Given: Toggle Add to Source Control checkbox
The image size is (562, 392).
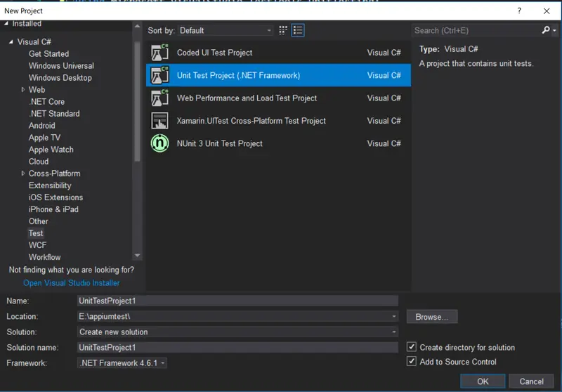Looking at the screenshot, I should [x=412, y=361].
